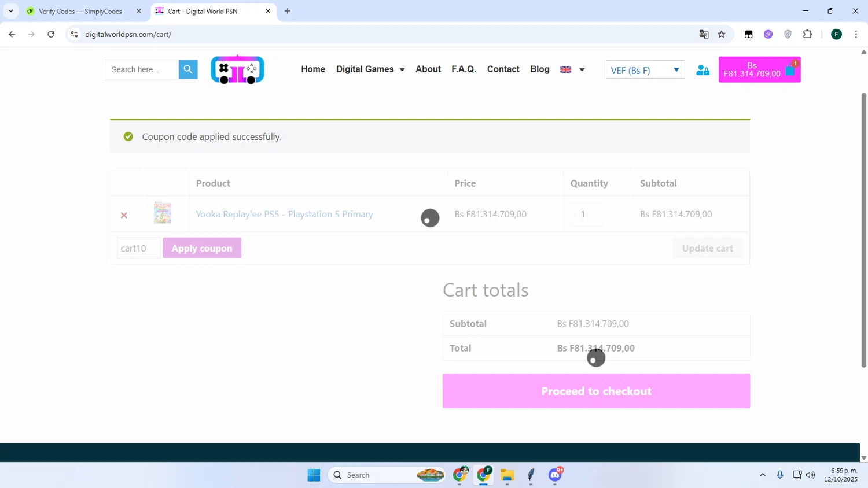Focus the quantity field showing 1
The height and width of the screenshot is (488, 868).
coord(587,214)
